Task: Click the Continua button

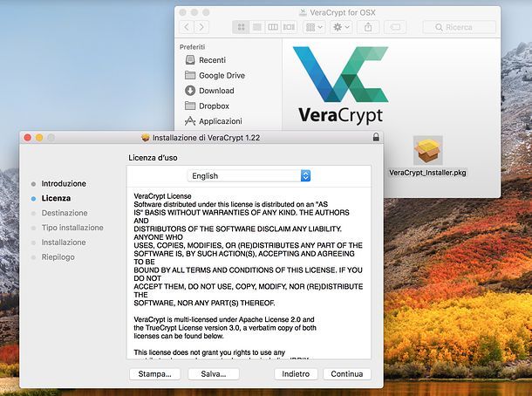Action: coord(347,374)
